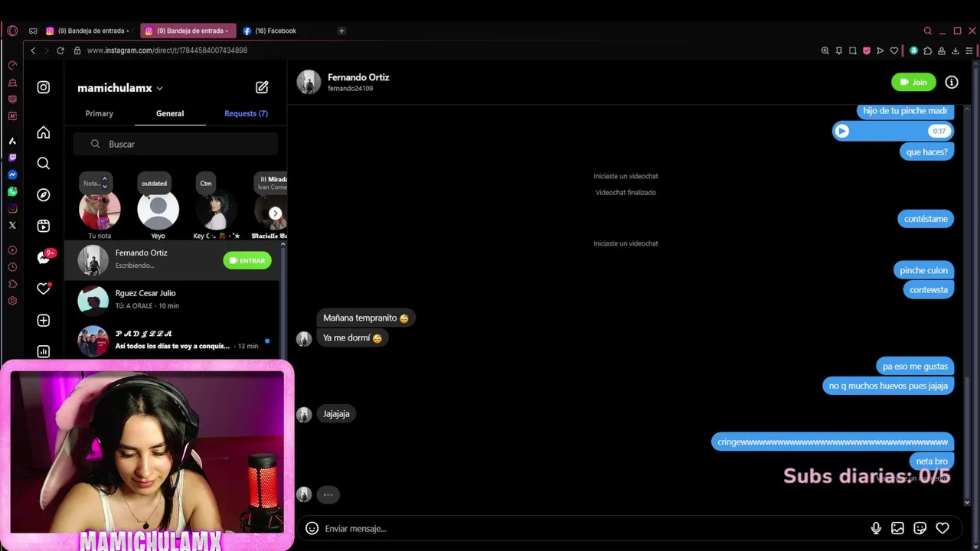The width and height of the screenshot is (980, 551).
Task: Switch to Primary inbox tab
Action: point(100,113)
